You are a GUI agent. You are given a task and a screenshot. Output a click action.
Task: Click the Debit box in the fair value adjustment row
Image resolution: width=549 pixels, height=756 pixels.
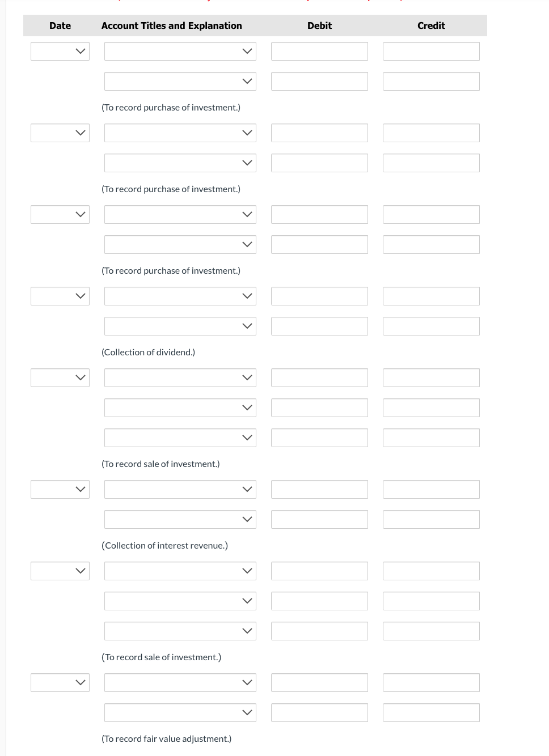pyautogui.click(x=319, y=682)
